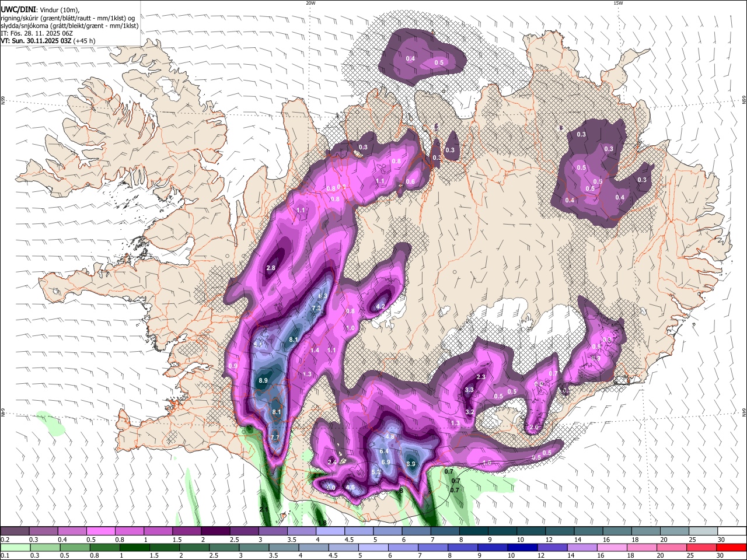Click the '6.9' value on the map
The width and height of the screenshot is (747, 560).
click(385, 462)
